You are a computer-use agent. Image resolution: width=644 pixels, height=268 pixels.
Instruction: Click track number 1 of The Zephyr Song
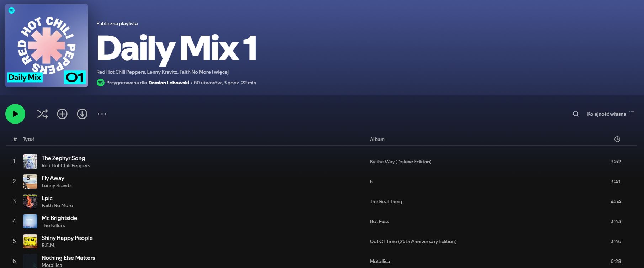[14, 162]
